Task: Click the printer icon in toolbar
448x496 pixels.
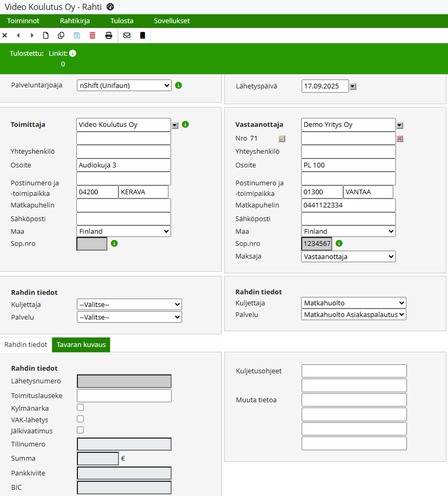Action: (x=108, y=35)
